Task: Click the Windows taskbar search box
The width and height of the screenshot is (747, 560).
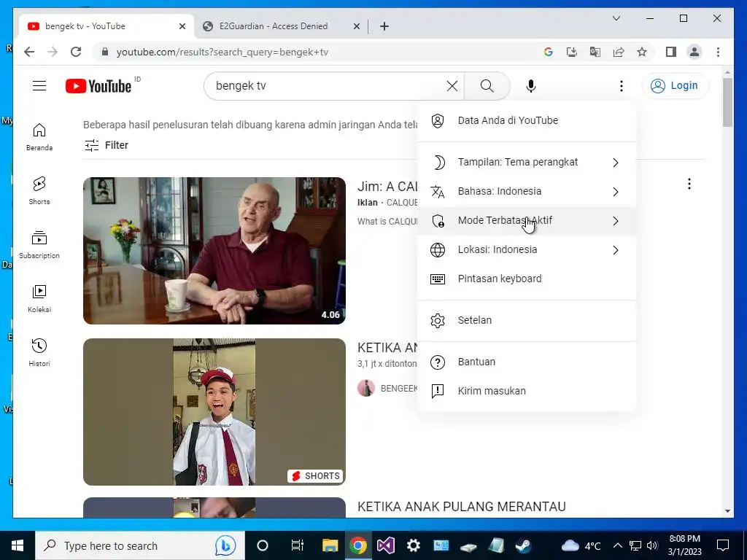Action: coord(140,545)
